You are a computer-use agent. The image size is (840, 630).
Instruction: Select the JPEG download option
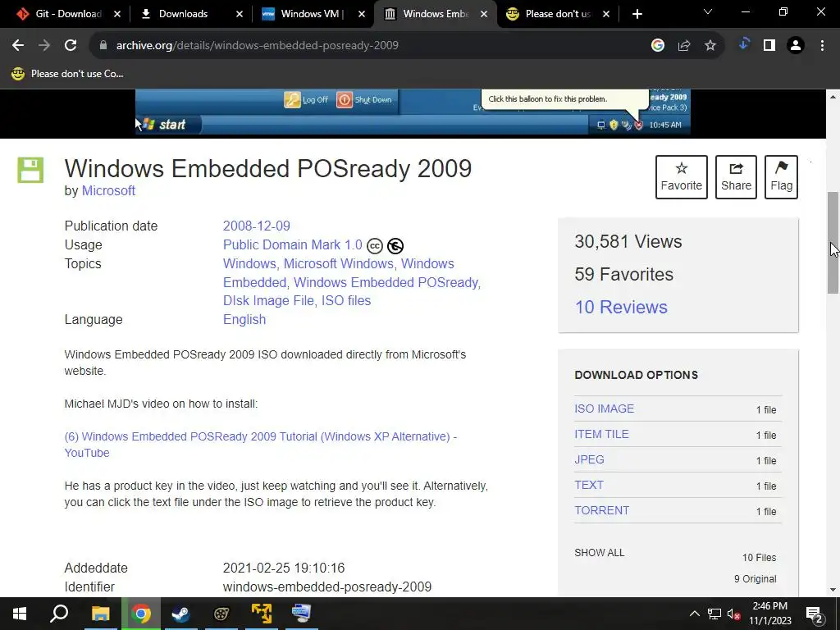589,459
